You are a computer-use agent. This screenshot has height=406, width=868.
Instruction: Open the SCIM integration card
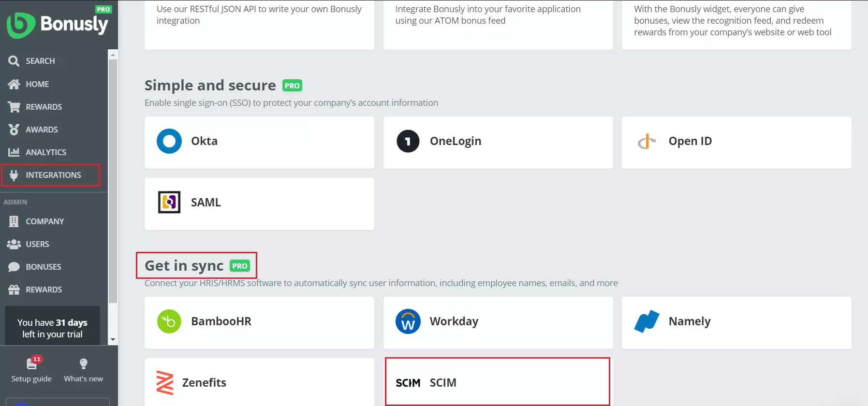pos(498,382)
